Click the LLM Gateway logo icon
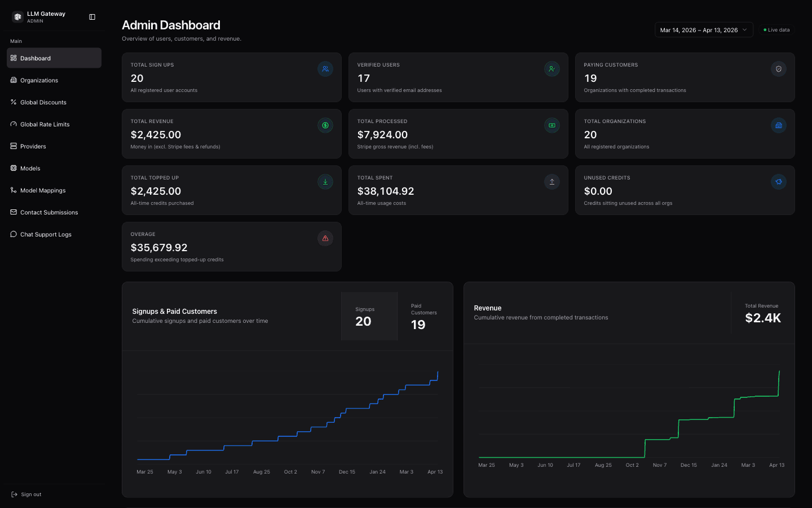Image resolution: width=812 pixels, height=508 pixels. (x=17, y=16)
